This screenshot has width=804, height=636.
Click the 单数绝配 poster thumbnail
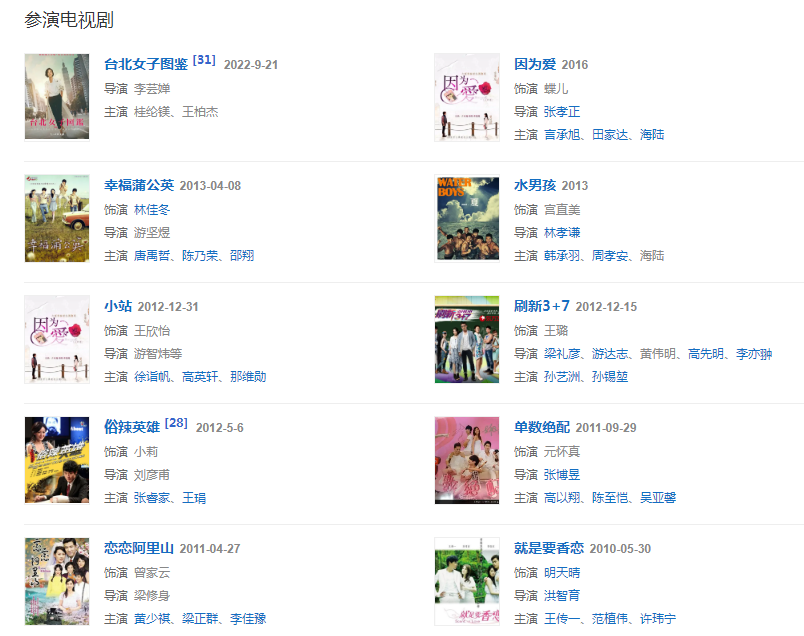click(x=467, y=460)
